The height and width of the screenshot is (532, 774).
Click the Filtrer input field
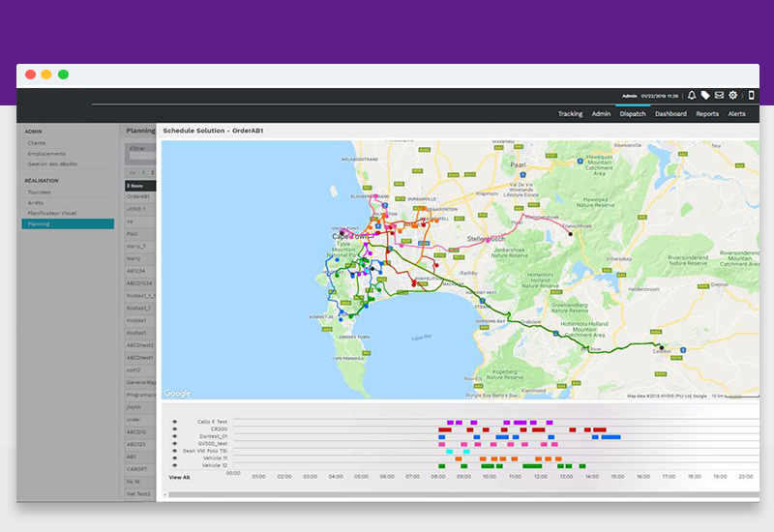pos(142,156)
